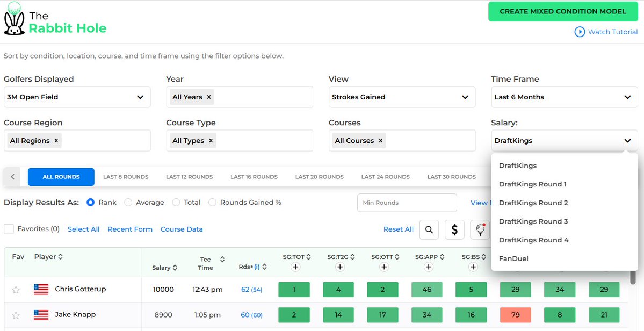Collapse the Salary DraftKings dropdown
644x331 pixels.
(x=565, y=140)
